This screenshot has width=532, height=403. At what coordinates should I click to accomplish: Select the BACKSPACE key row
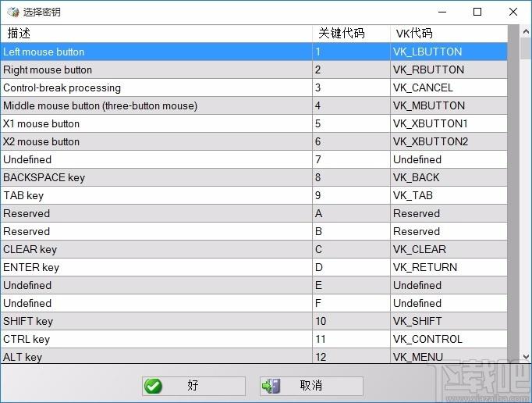click(x=254, y=177)
